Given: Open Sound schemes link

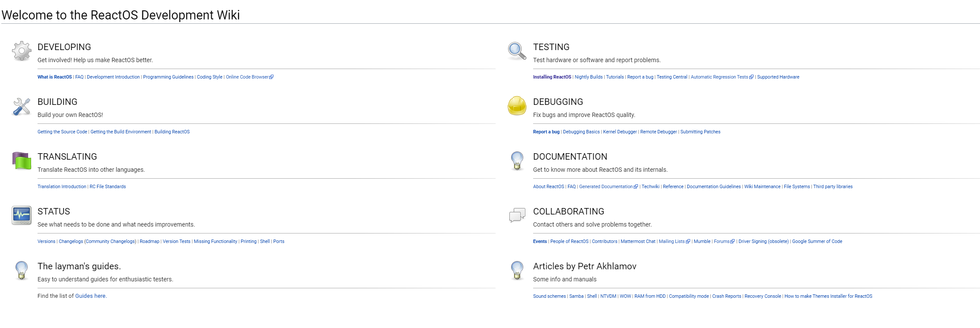Looking at the screenshot, I should pos(550,296).
